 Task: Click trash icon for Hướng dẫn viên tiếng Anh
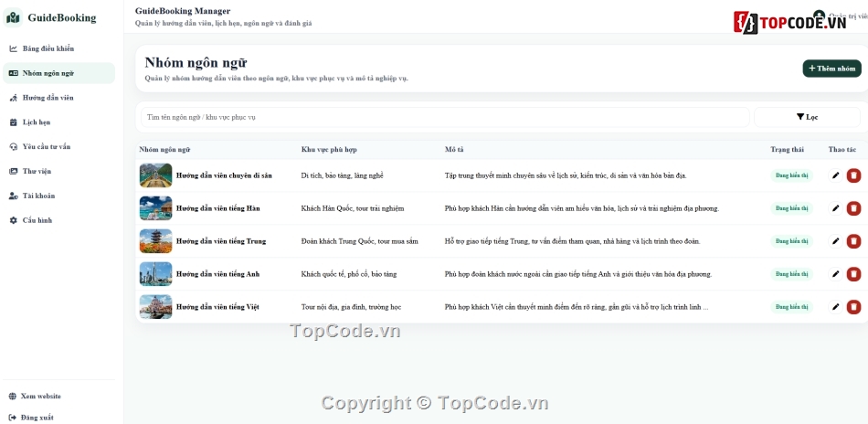coord(853,274)
